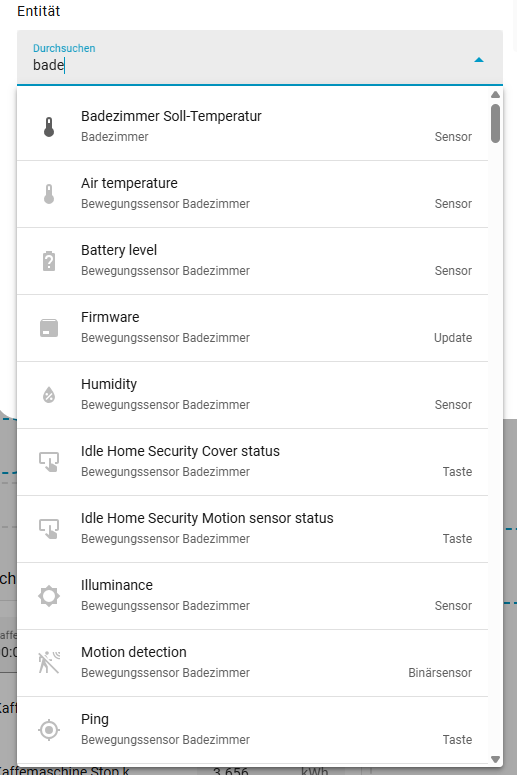The image size is (517, 775).
Task: Click the scrollbar up arrow in the list
Action: pyautogui.click(x=495, y=94)
